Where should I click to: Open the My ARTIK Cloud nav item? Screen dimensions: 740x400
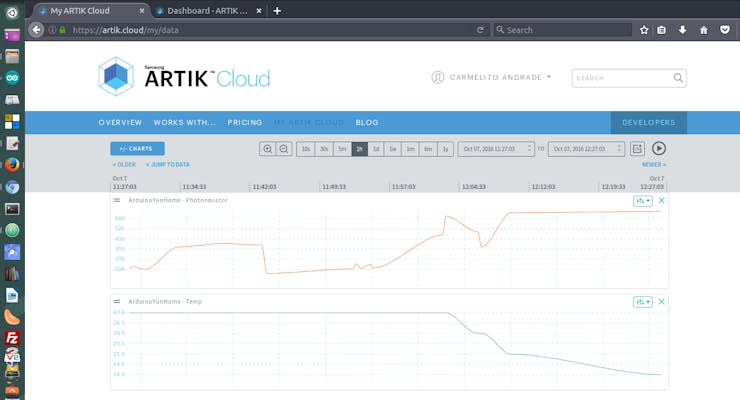[309, 123]
